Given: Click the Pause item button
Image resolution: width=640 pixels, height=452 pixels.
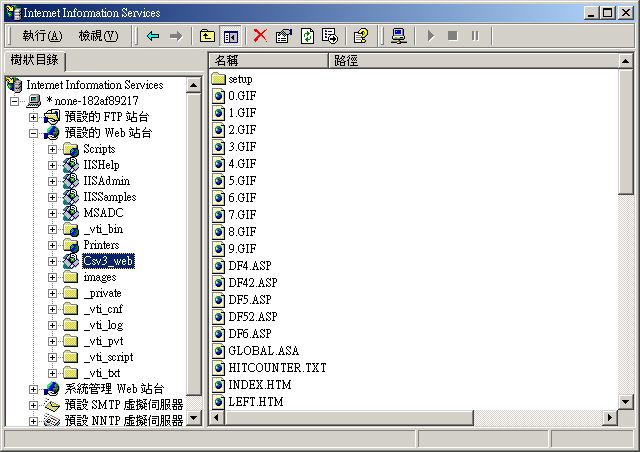Looking at the screenshot, I should tap(475, 36).
